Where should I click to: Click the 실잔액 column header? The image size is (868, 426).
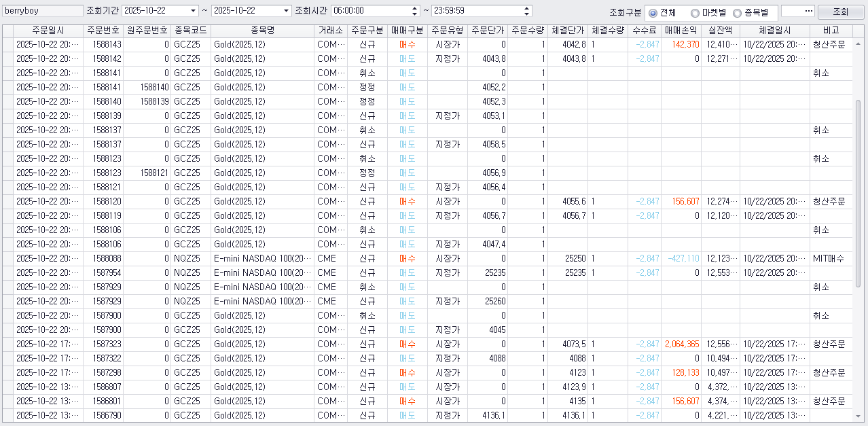721,31
